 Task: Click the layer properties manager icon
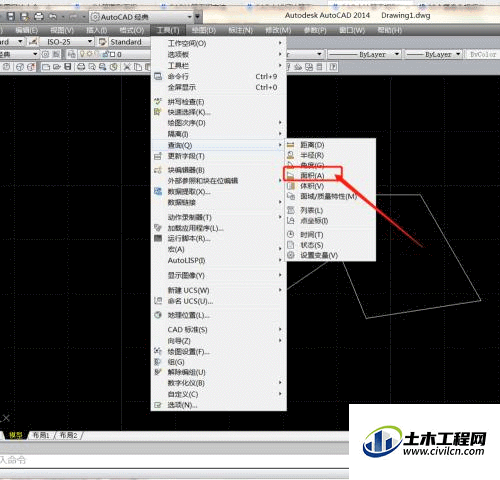tap(71, 54)
